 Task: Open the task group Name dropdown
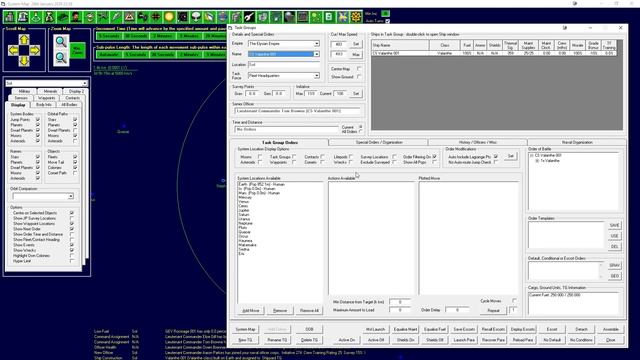317,54
